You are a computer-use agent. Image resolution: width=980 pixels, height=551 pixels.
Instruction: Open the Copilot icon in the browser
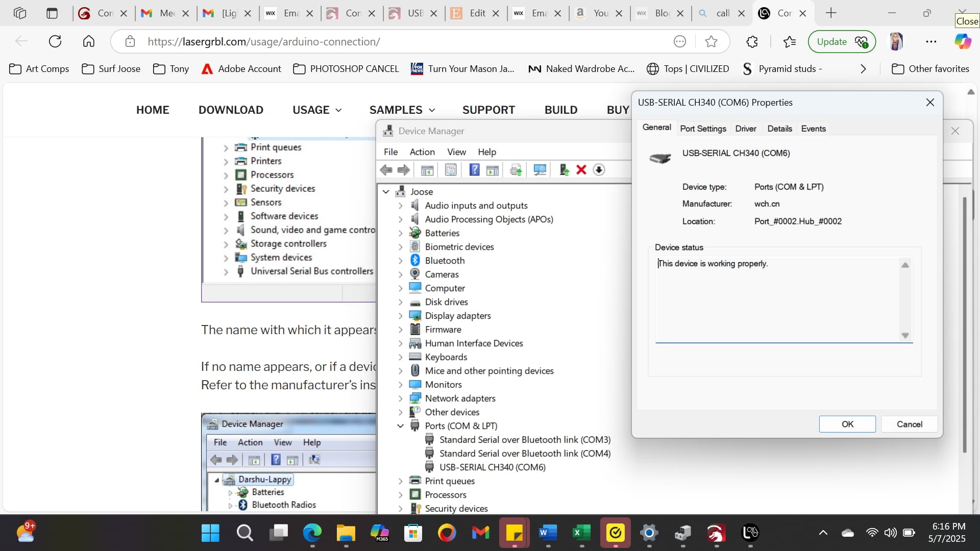(963, 41)
